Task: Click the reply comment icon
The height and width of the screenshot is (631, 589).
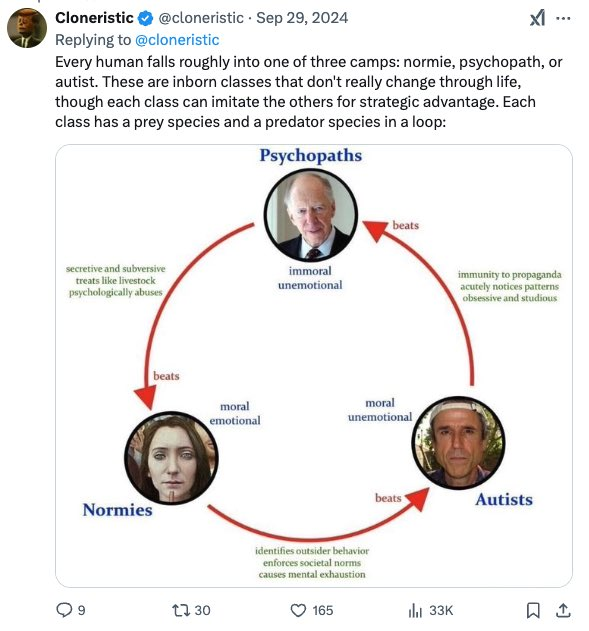Action: coord(64,610)
